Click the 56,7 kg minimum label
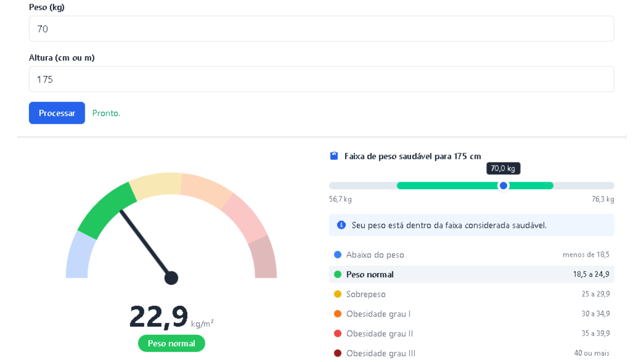 [340, 200]
